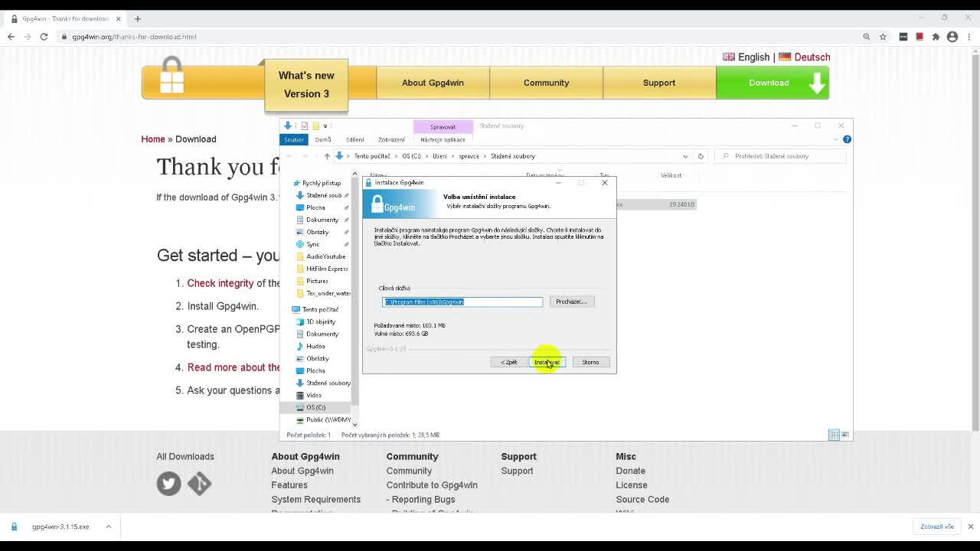The width and height of the screenshot is (980, 551).
Task: Open the Support navigation item
Action: (659, 83)
